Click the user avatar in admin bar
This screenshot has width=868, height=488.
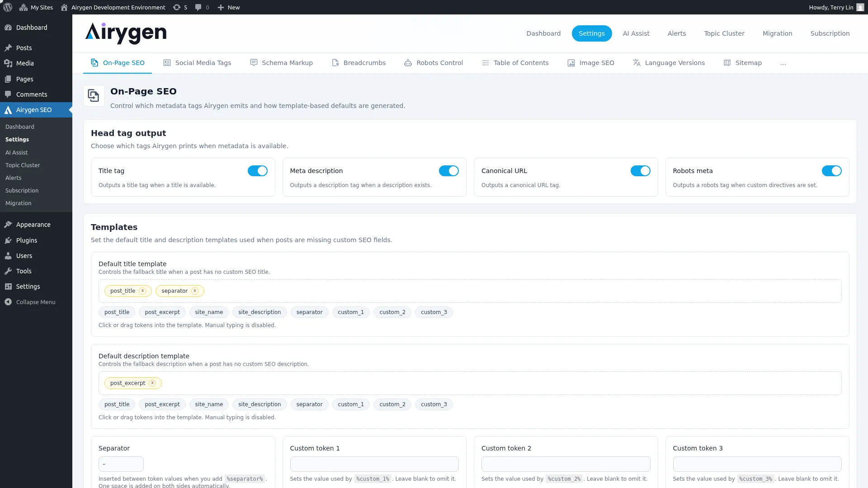860,7
